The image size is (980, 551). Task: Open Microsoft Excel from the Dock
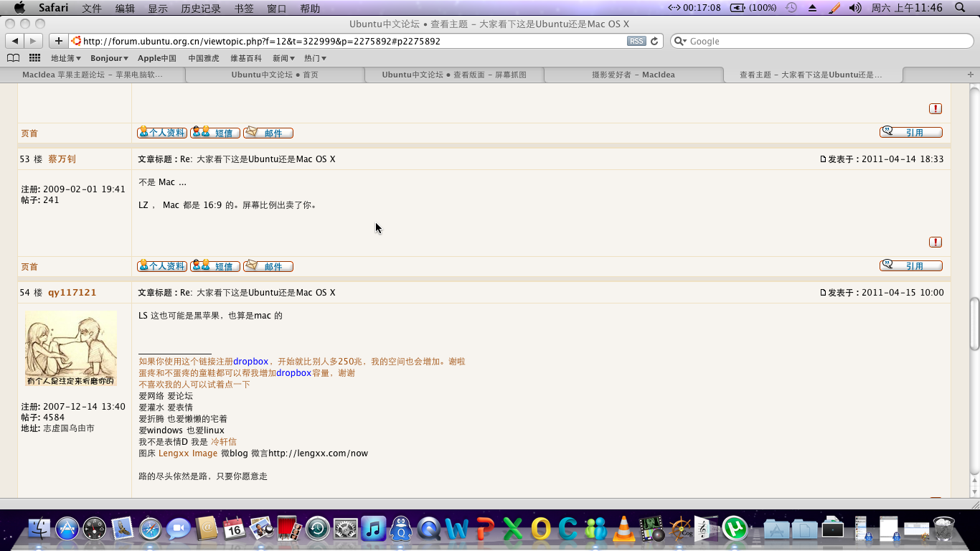pyautogui.click(x=512, y=530)
